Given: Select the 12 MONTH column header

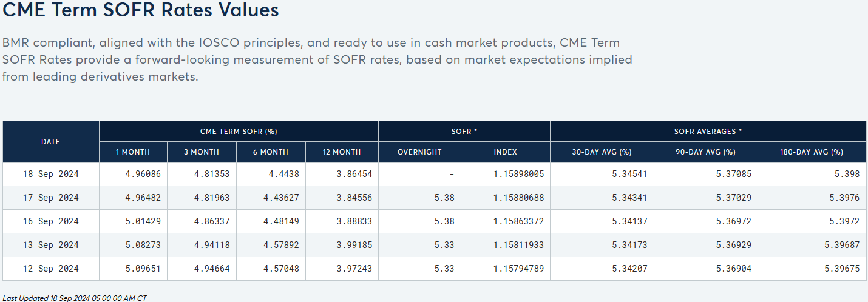Looking at the screenshot, I should click(342, 152).
